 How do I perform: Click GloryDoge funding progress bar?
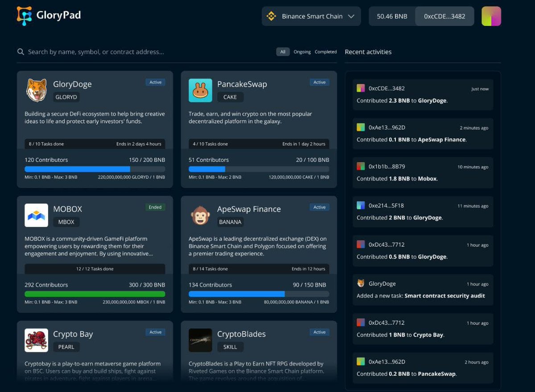point(95,169)
